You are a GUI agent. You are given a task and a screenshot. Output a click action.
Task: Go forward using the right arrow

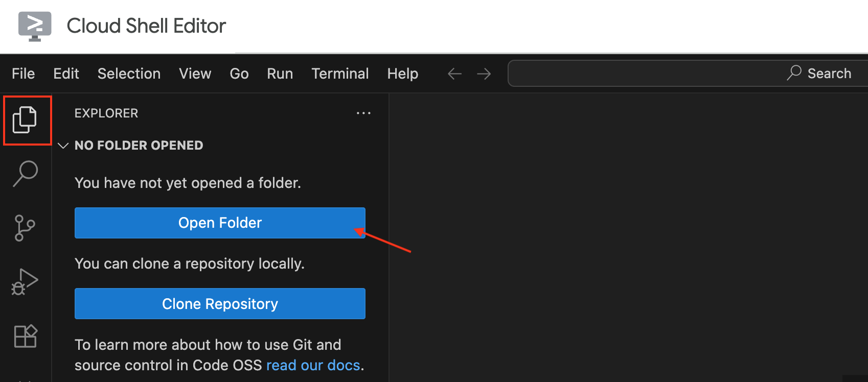pos(484,74)
